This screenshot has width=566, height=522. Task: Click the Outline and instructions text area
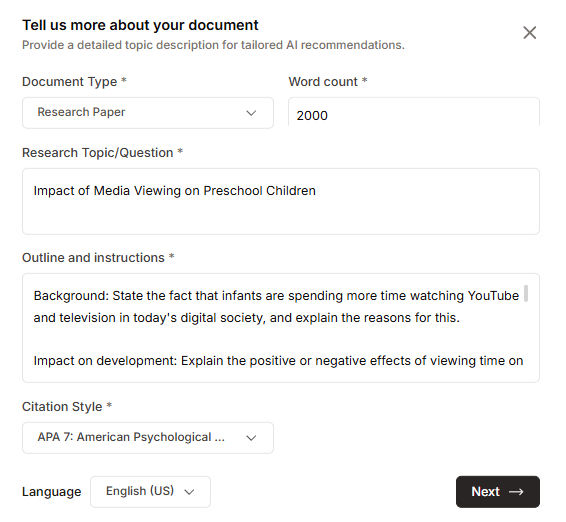pos(281,328)
